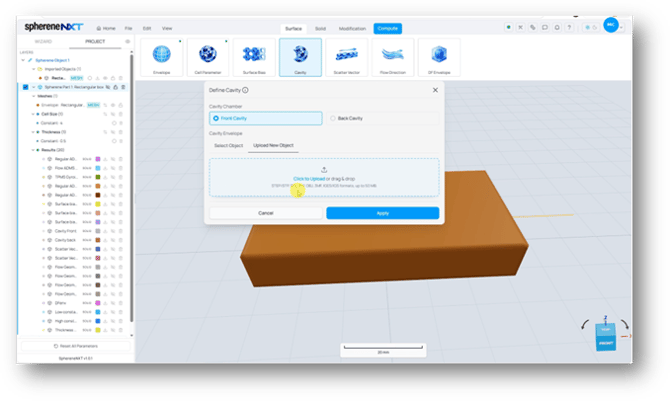Collapse the Meshes group
The width and height of the screenshot is (670, 401).
tap(33, 96)
